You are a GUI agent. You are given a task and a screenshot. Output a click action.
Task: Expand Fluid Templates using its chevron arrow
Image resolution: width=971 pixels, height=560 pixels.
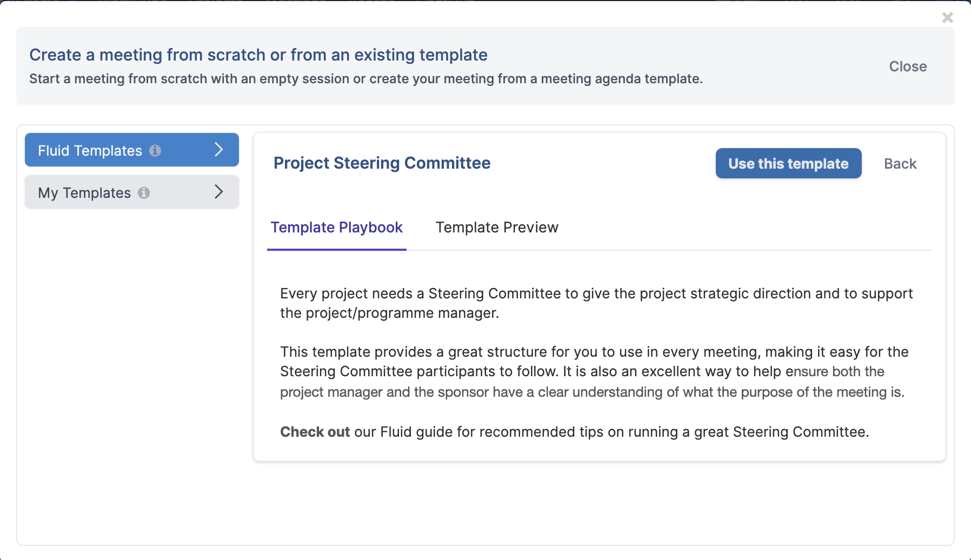click(218, 150)
